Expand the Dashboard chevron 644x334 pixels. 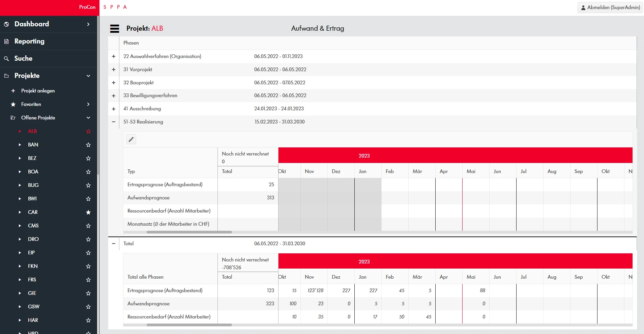tap(88, 24)
